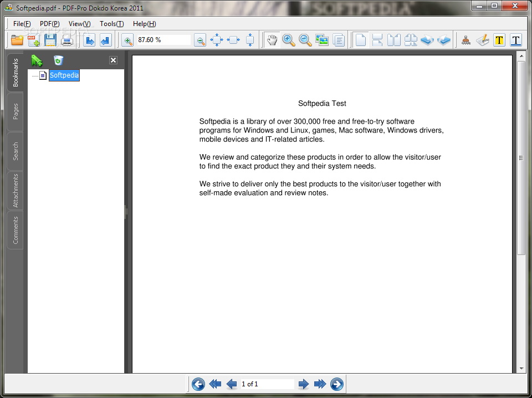This screenshot has height=398, width=532.
Task: Click the paragraph starting 'We review and categorize'
Action: pos(320,162)
